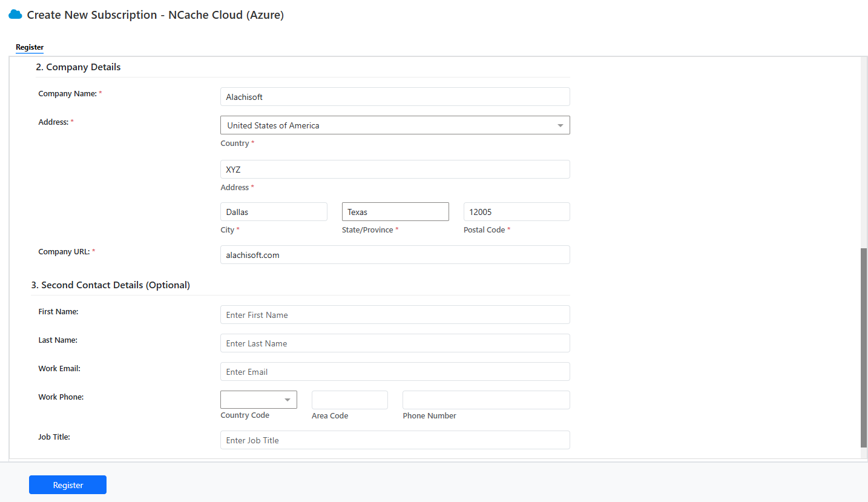The width and height of the screenshot is (868, 502).
Task: Click the '2. Company Details' heading
Action: coord(79,67)
